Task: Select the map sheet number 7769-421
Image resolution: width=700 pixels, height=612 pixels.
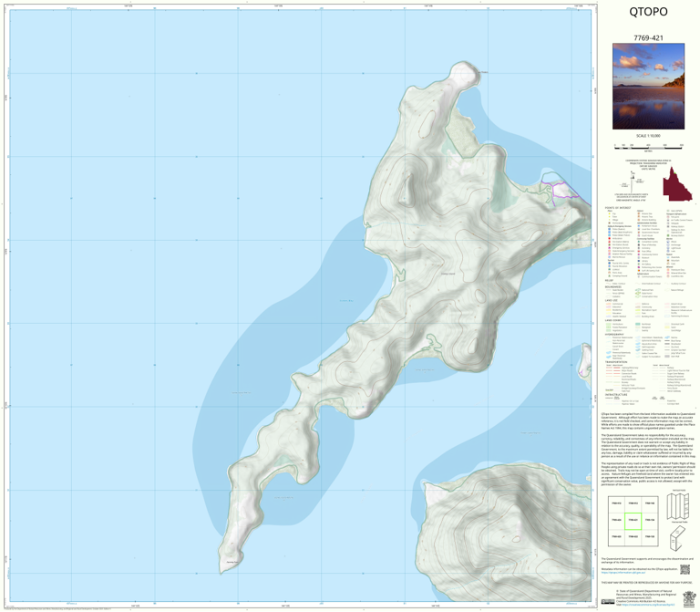Action: tap(648, 38)
